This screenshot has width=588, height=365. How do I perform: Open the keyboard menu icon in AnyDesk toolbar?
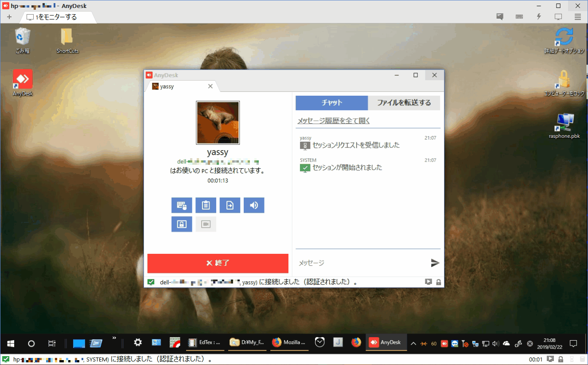tap(519, 17)
